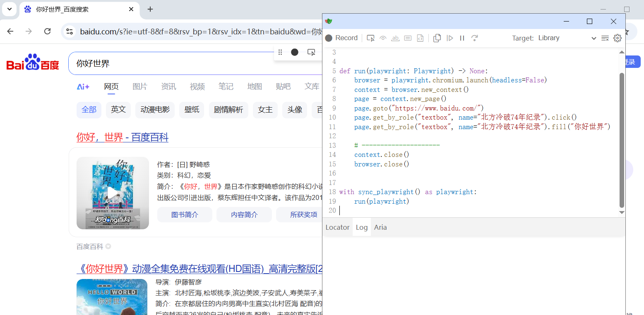
Task: Click the Assert text 'ab' icon
Action: (396, 38)
